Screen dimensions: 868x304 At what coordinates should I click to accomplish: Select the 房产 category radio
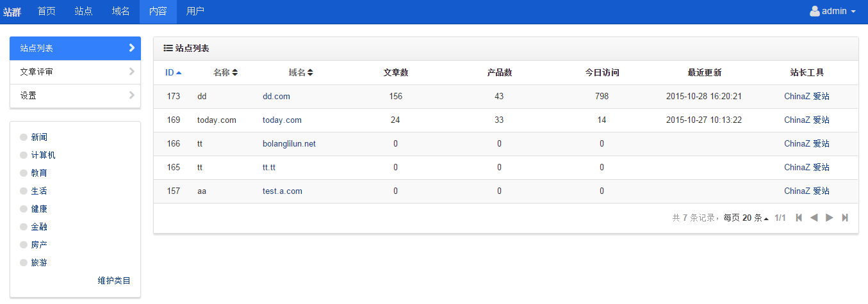coord(24,244)
